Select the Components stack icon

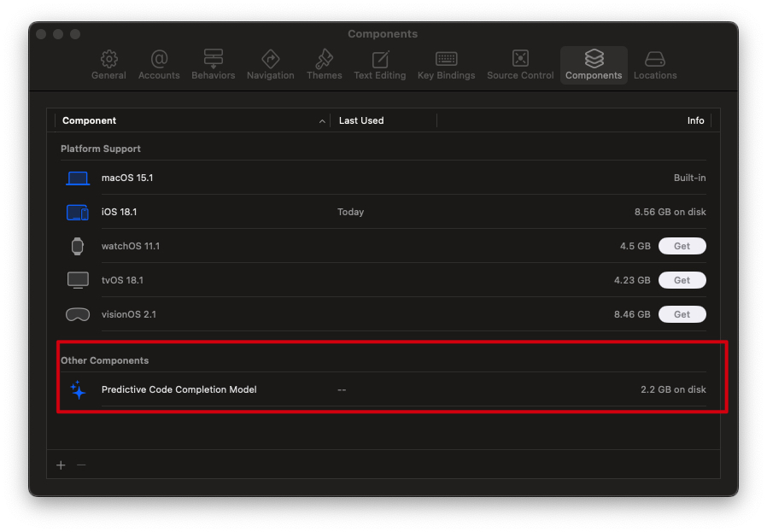594,58
